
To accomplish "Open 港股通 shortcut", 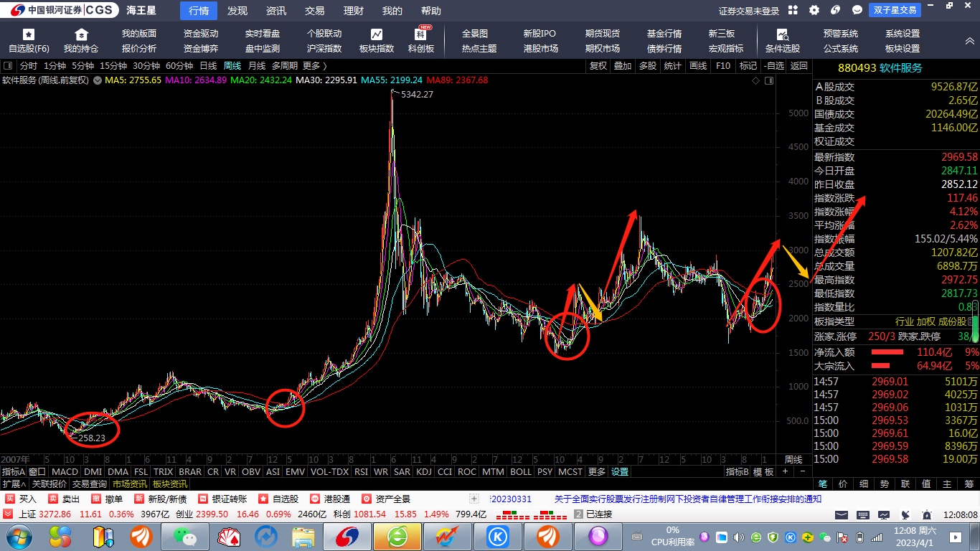I will click(329, 499).
